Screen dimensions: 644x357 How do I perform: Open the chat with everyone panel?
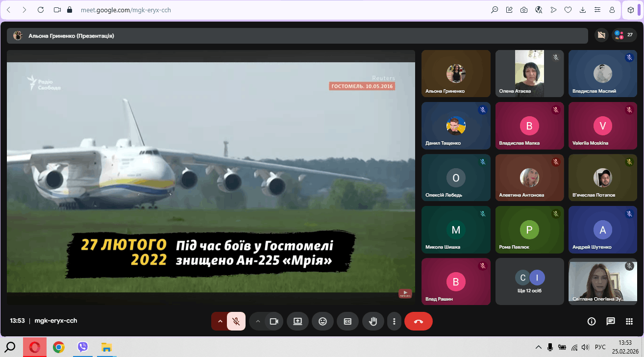pos(611,321)
